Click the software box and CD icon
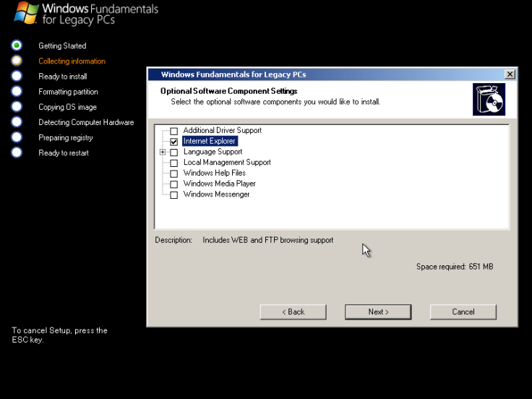The height and width of the screenshot is (399, 532). pos(489,99)
